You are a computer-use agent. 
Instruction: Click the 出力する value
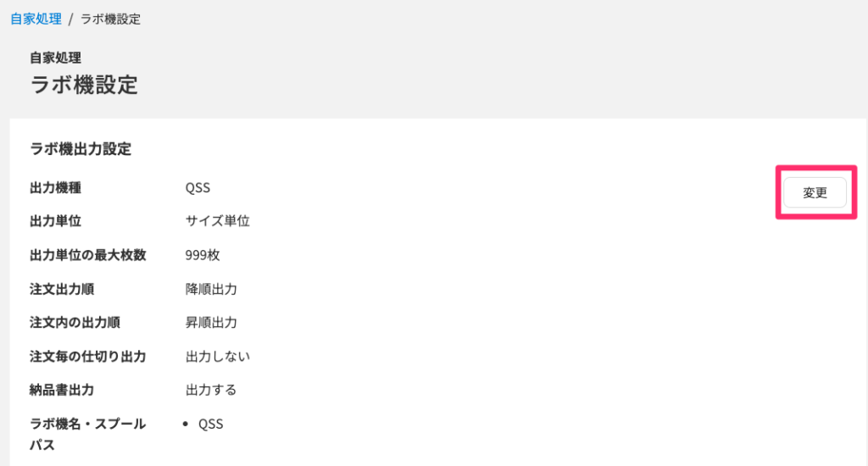click(211, 390)
